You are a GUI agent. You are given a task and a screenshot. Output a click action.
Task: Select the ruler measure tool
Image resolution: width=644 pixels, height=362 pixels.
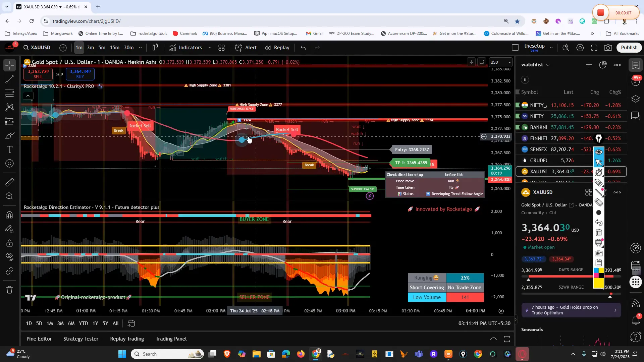(10, 182)
